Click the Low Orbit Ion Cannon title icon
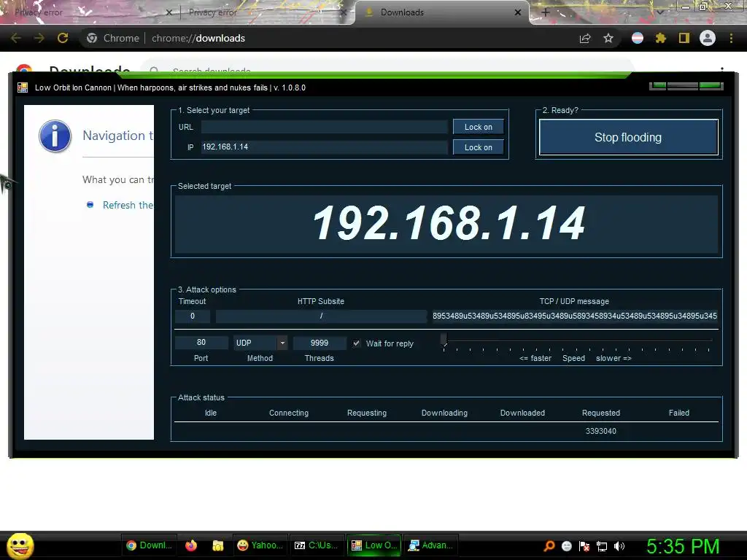747x560 pixels. pos(23,87)
